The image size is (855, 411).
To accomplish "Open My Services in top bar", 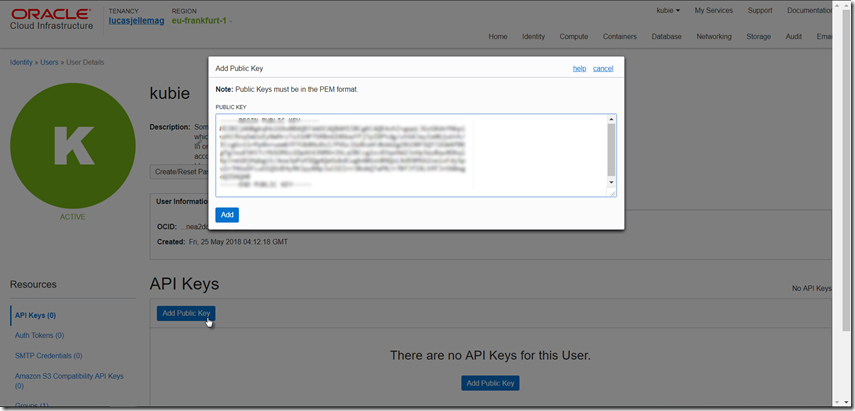I will click(x=713, y=10).
